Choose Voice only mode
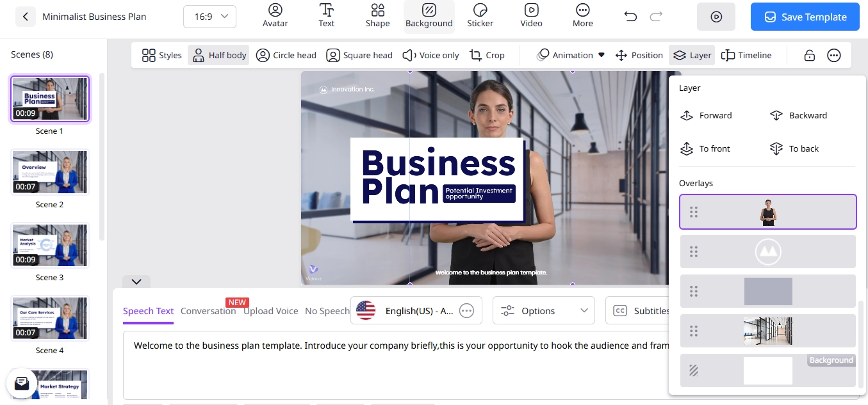Image resolution: width=868 pixels, height=405 pixels. (430, 55)
